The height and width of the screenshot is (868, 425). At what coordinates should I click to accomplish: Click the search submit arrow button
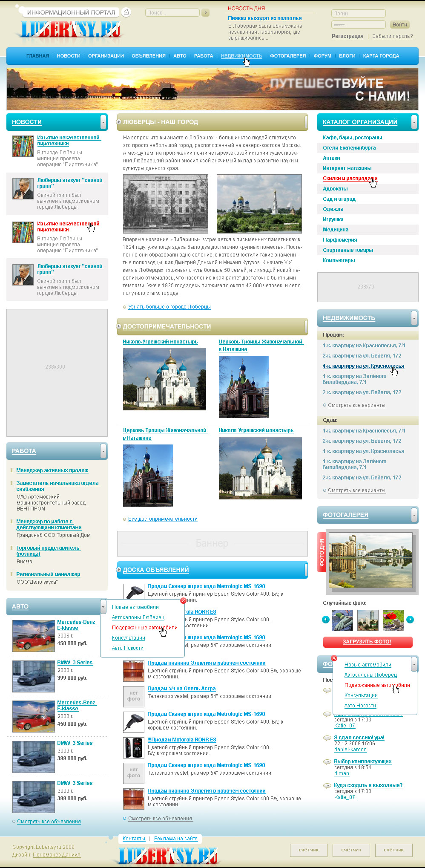[x=206, y=13]
